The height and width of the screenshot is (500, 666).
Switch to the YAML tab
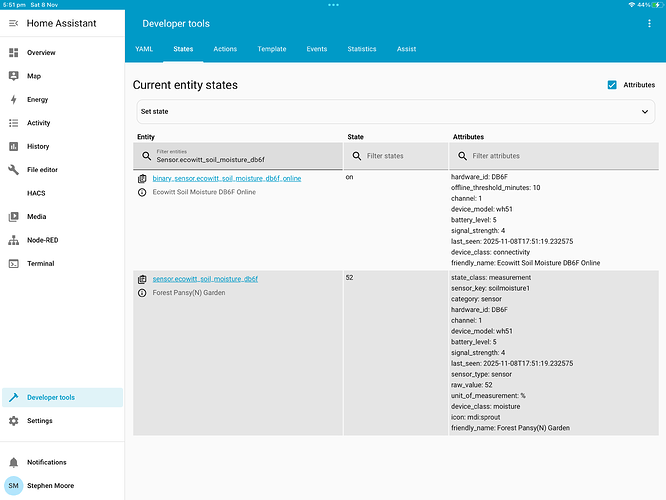[144, 49]
